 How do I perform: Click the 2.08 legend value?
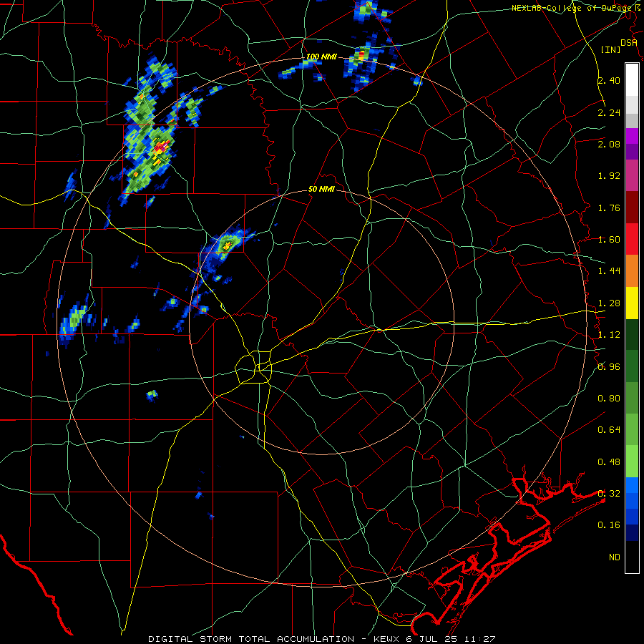(609, 144)
